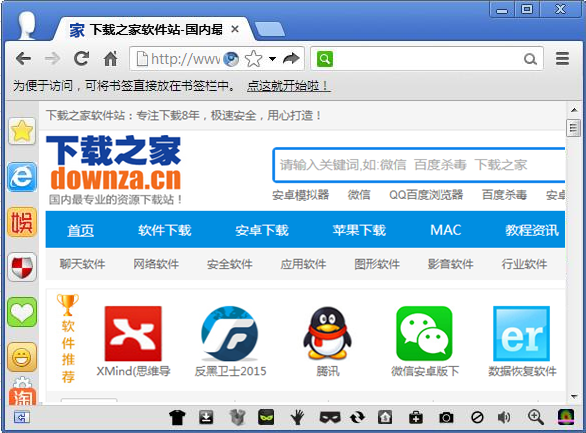586x433 pixels.
Task: Open a new tab
Action: pos(269,30)
